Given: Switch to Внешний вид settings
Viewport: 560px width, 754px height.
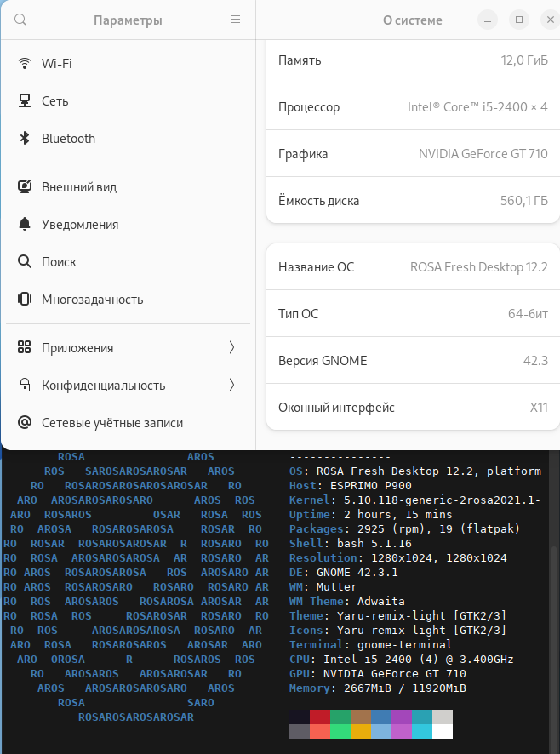Looking at the screenshot, I should (79, 187).
